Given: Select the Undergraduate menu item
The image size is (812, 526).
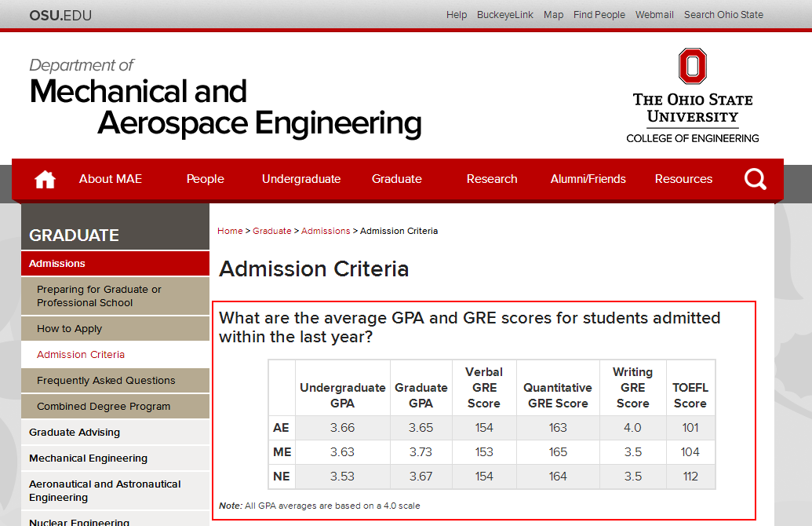Looking at the screenshot, I should 301,179.
